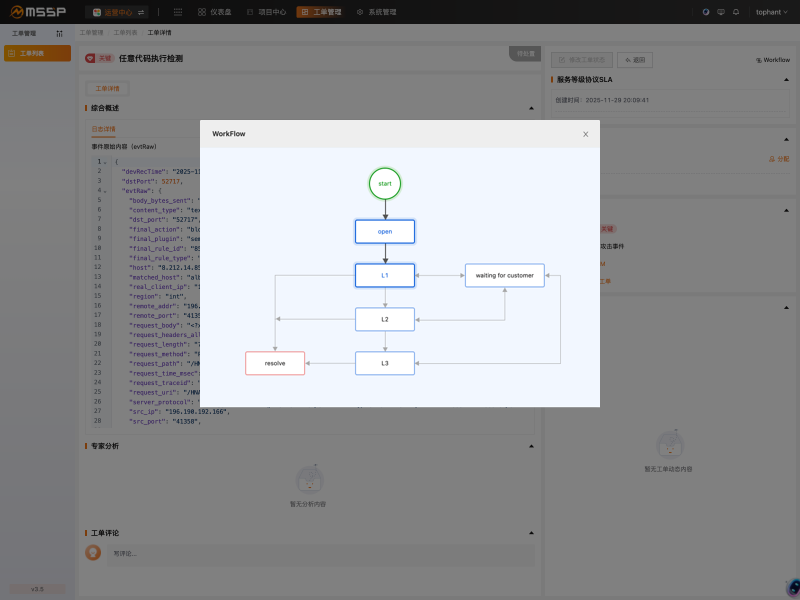Click the green start node in workflow
Screen dimensions: 800x600
pyautogui.click(x=385, y=183)
